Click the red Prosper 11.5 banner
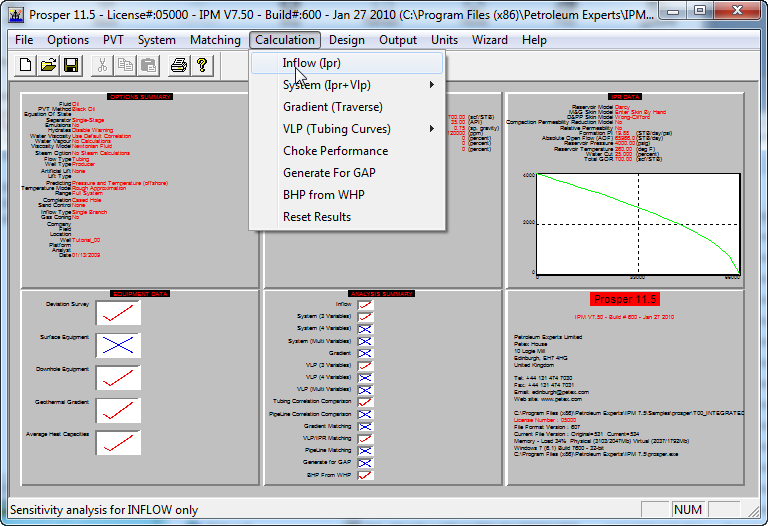The image size is (768, 526). 625,299
